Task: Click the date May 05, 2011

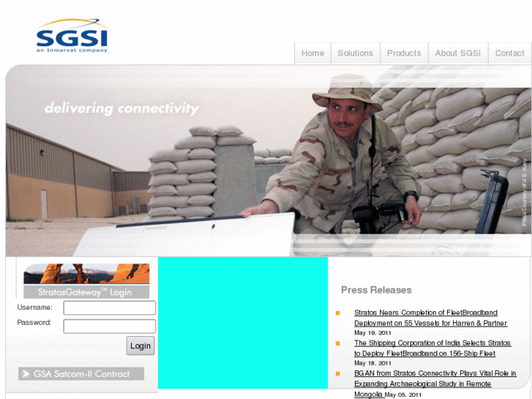Action: point(403,395)
